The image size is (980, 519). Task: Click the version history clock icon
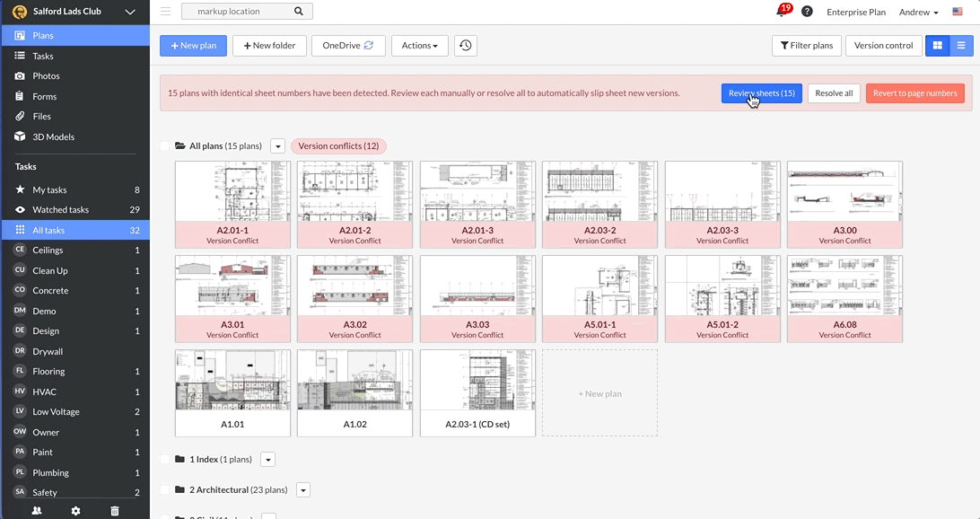[x=465, y=46]
